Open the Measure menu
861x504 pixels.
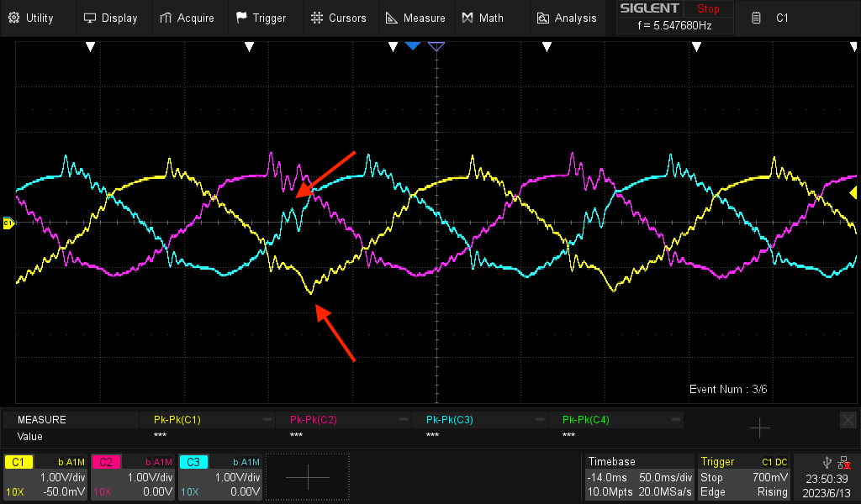[415, 18]
